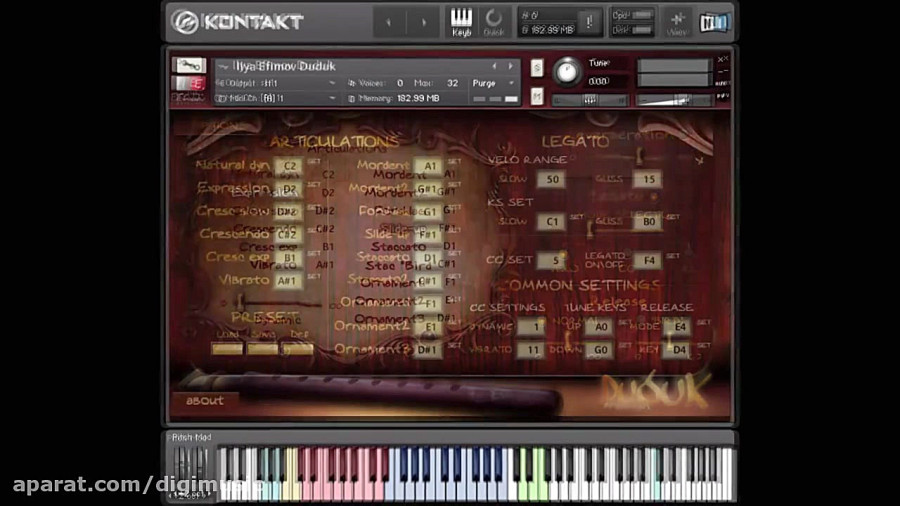
Task: Open the Purge dropdown menu
Action: pyautogui.click(x=493, y=83)
